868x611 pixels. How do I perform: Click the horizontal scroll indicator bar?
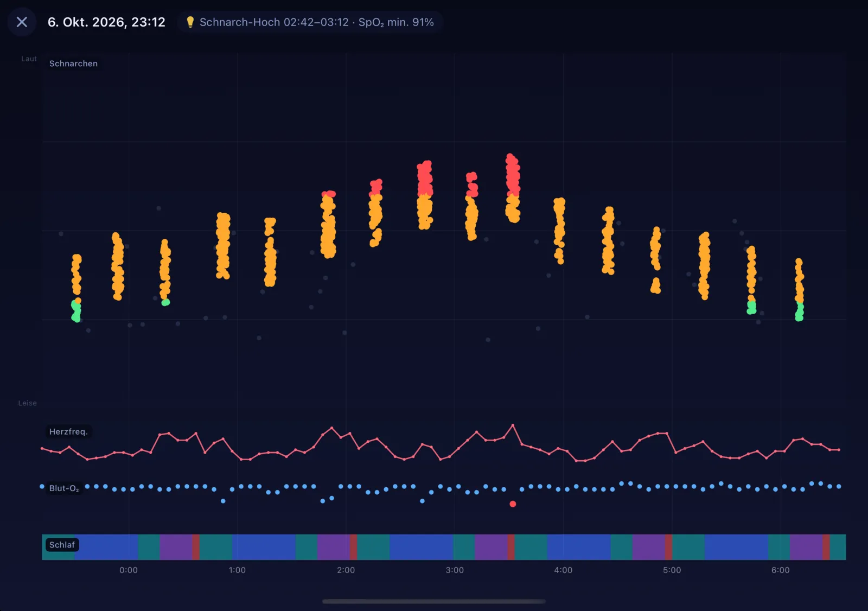point(434,601)
